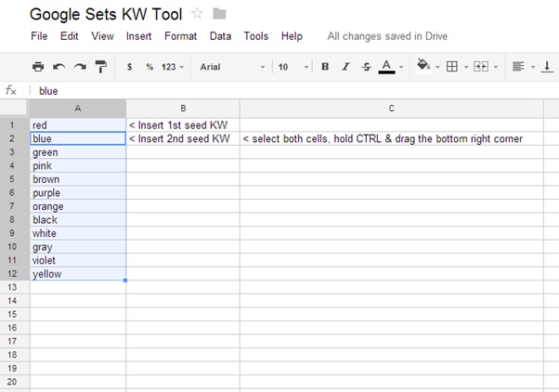Toggle bold formatting

point(325,67)
